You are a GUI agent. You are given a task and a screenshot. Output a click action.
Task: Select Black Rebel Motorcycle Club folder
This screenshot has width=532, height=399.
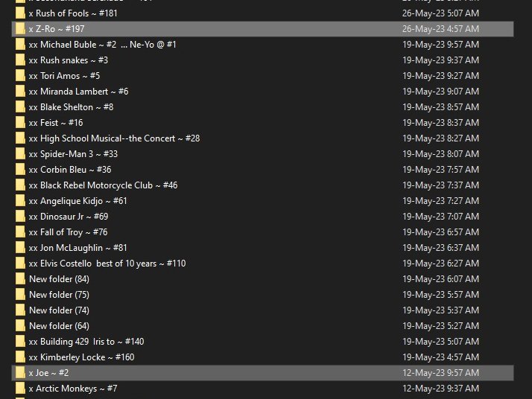point(103,185)
